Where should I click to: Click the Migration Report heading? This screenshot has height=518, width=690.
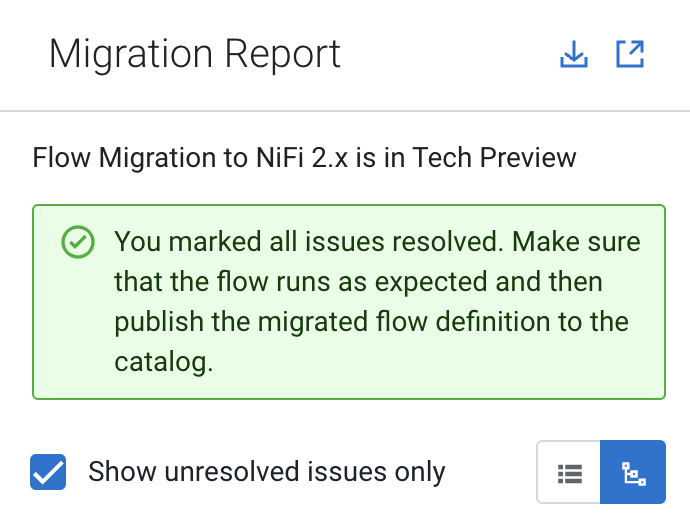pos(195,54)
